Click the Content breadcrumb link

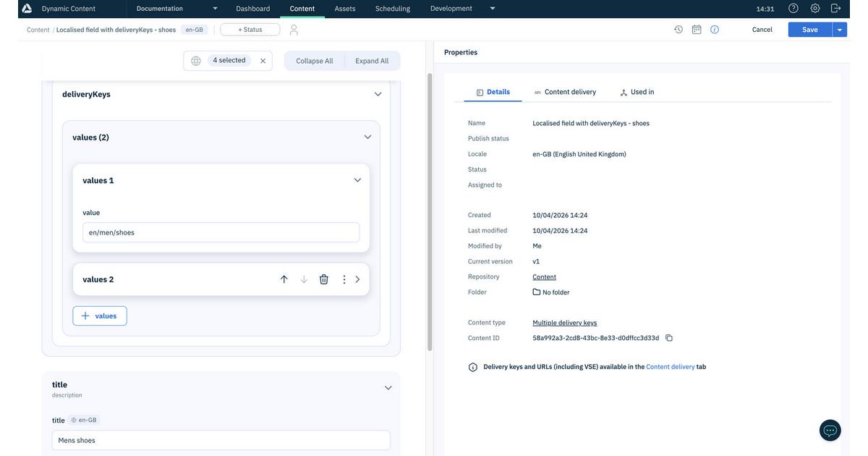[38, 30]
